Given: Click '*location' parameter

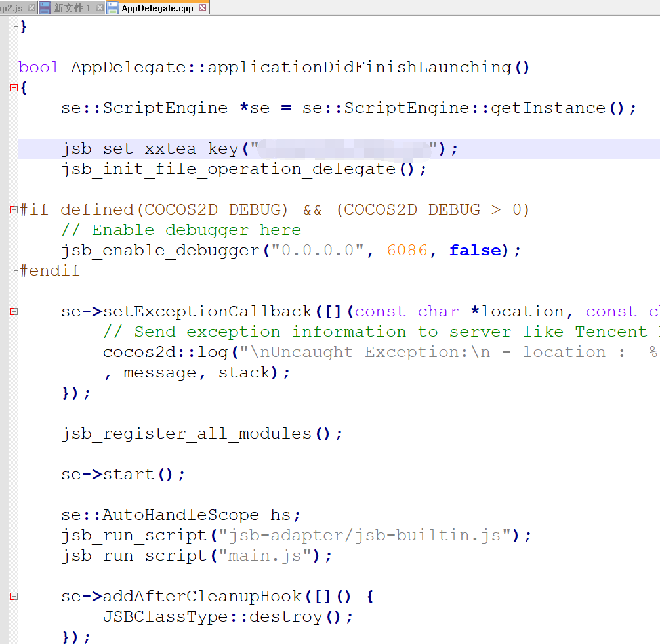Looking at the screenshot, I should point(518,312).
